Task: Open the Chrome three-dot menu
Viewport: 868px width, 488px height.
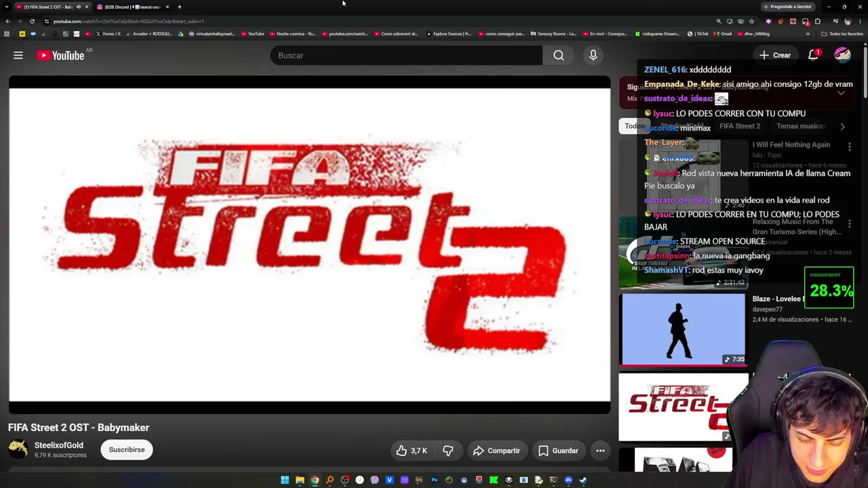Action: point(861,21)
